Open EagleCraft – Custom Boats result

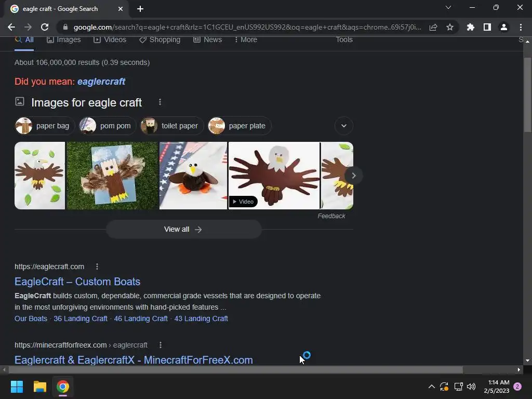(77, 282)
